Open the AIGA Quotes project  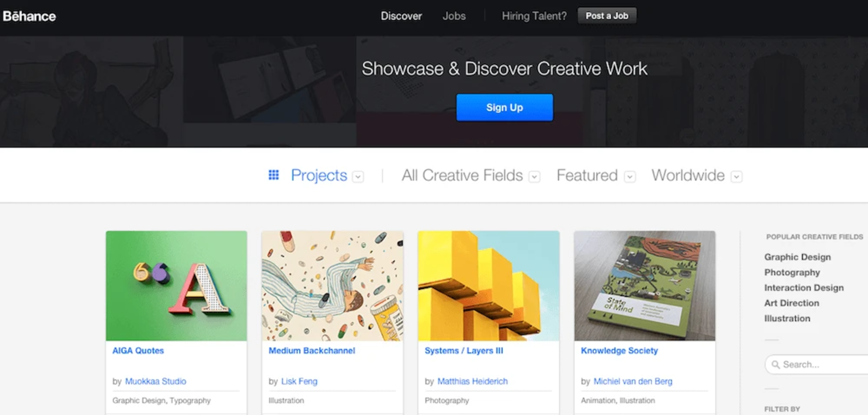click(x=138, y=350)
